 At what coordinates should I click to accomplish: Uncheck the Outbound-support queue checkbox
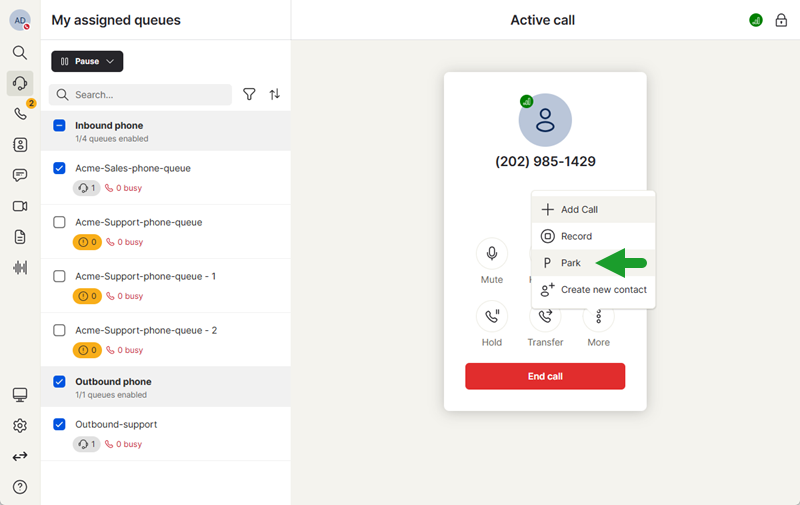59,424
